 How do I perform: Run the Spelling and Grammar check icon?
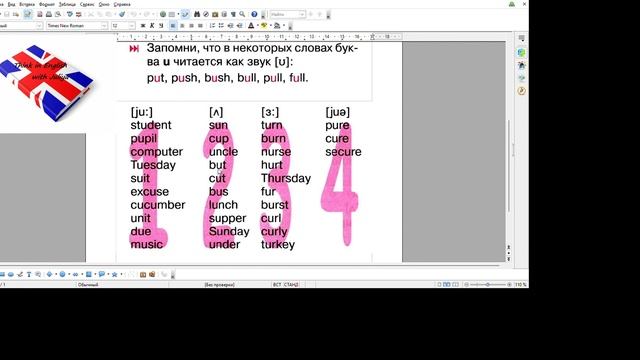click(69, 14)
